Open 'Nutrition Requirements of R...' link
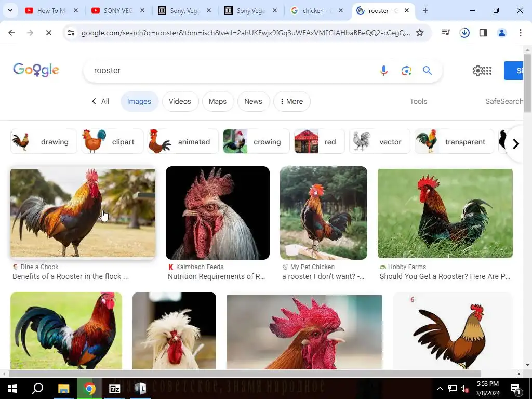 217,276
